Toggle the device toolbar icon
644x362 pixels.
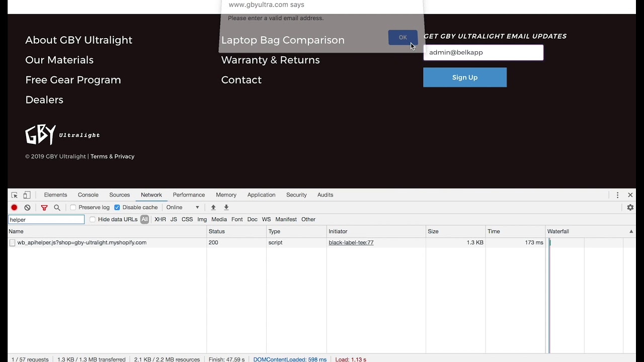[x=27, y=195]
